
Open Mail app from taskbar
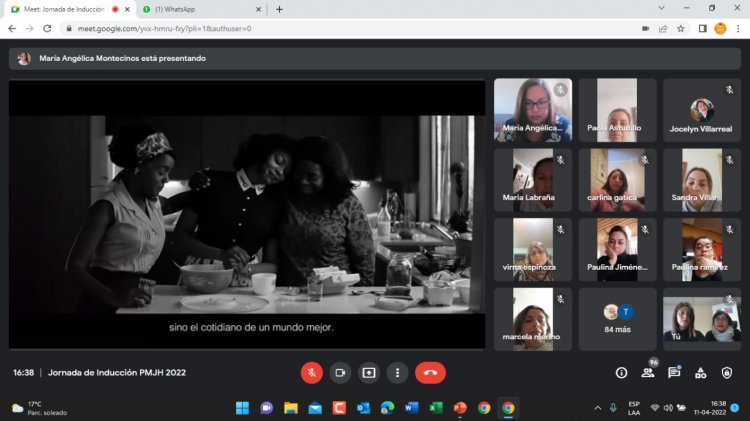(315, 408)
